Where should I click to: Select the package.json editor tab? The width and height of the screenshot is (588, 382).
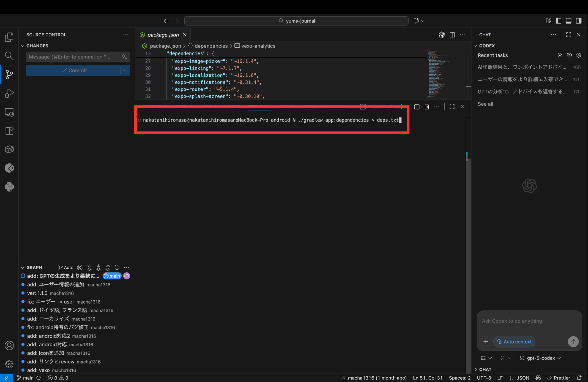point(163,35)
